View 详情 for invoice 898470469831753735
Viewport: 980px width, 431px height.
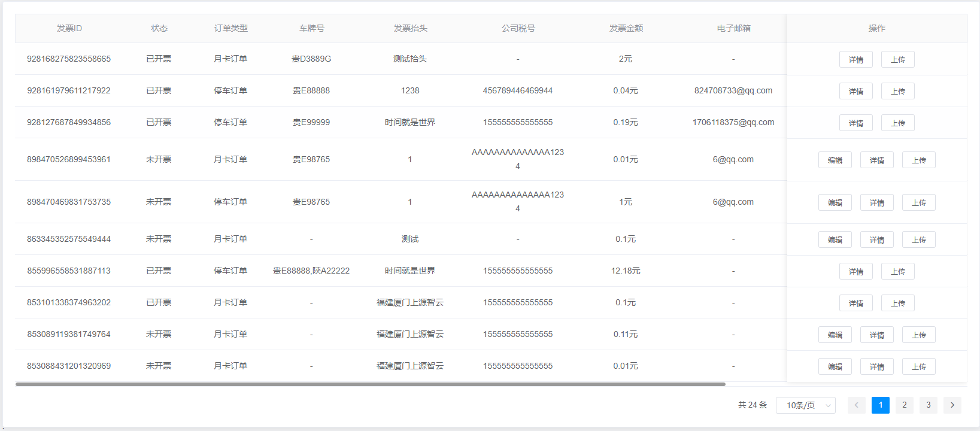click(x=876, y=202)
